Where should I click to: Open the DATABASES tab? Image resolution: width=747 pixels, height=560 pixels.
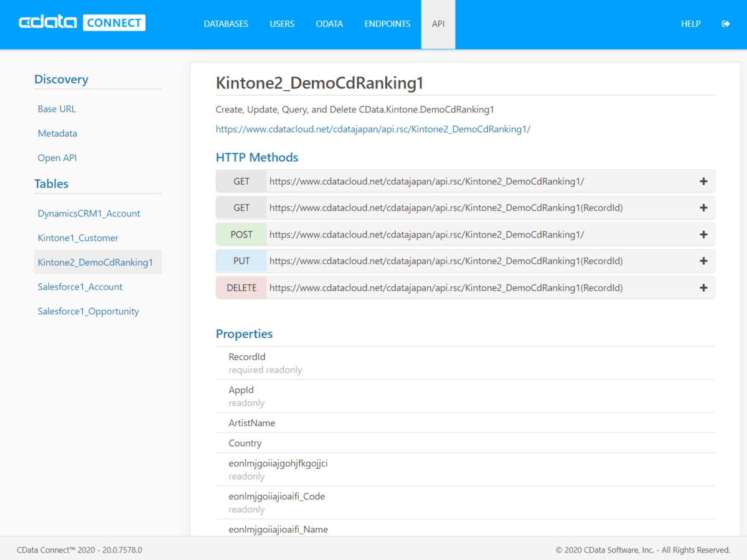pyautogui.click(x=226, y=24)
